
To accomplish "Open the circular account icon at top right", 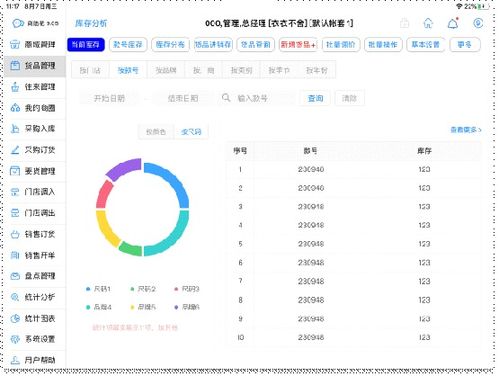I will click(478, 23).
